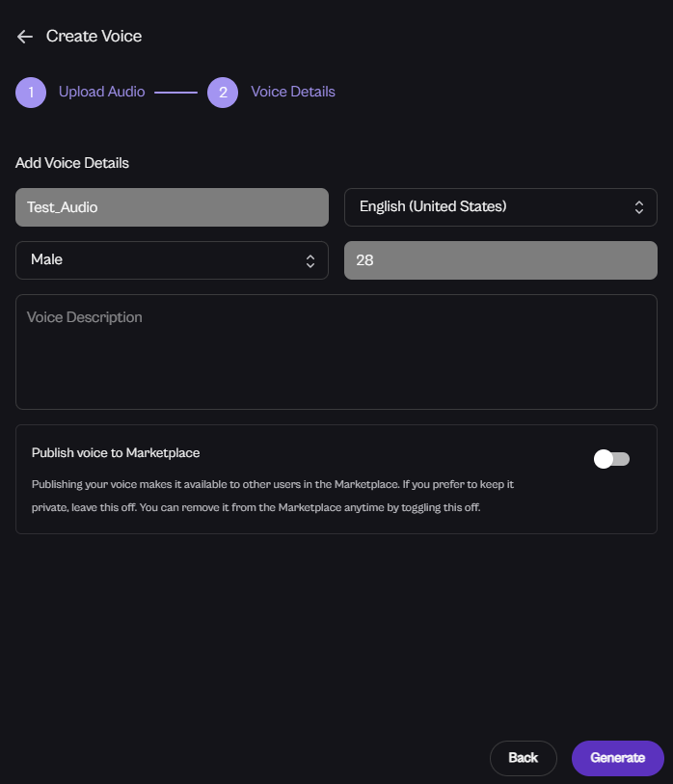
Task: Click the Publish voice to Marketplace label
Action: tap(116, 452)
